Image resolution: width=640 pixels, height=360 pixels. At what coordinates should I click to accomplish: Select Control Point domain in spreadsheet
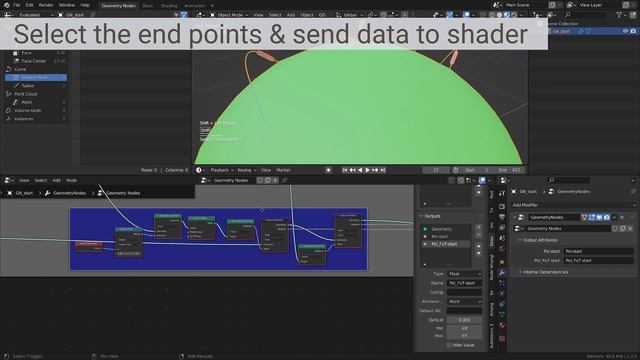tap(36, 77)
